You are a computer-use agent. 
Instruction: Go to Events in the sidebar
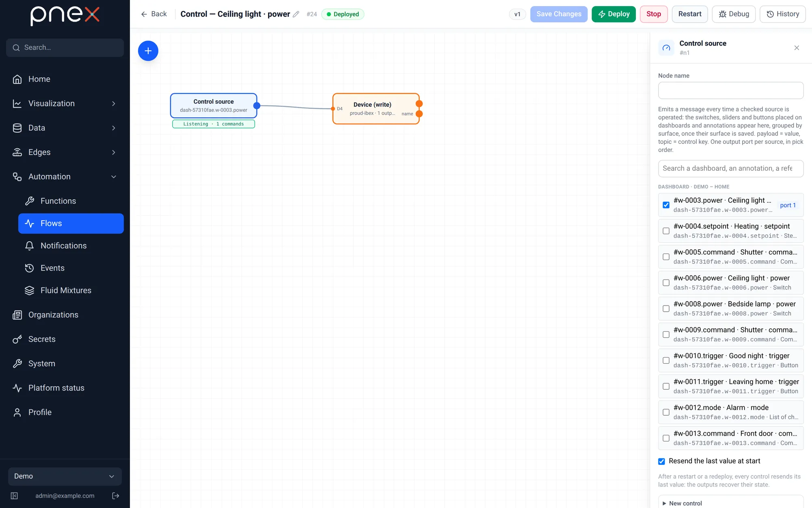pyautogui.click(x=71, y=268)
